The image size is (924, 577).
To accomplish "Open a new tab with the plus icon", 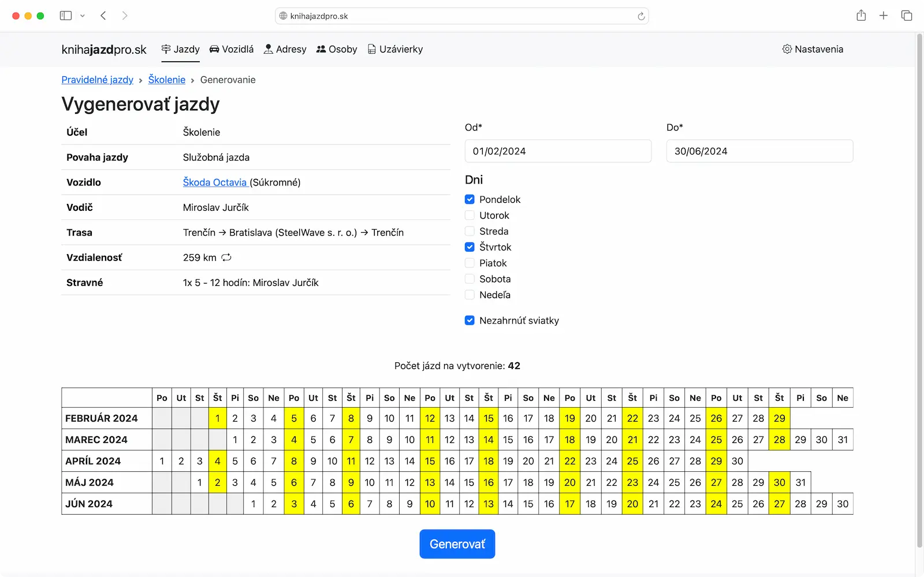I will [884, 16].
